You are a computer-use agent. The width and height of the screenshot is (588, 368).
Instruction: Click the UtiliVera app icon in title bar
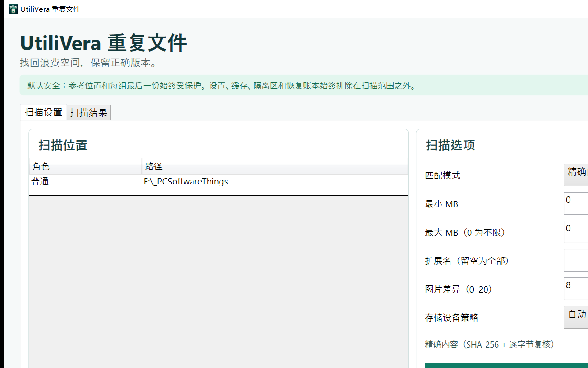pyautogui.click(x=13, y=9)
